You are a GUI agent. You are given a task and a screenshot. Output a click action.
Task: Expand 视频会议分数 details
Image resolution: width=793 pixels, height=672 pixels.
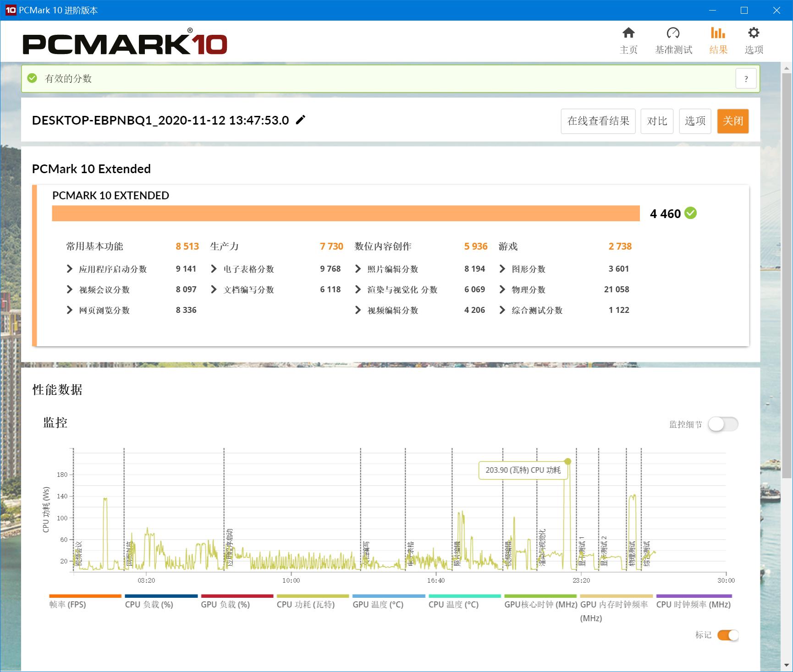(x=70, y=290)
